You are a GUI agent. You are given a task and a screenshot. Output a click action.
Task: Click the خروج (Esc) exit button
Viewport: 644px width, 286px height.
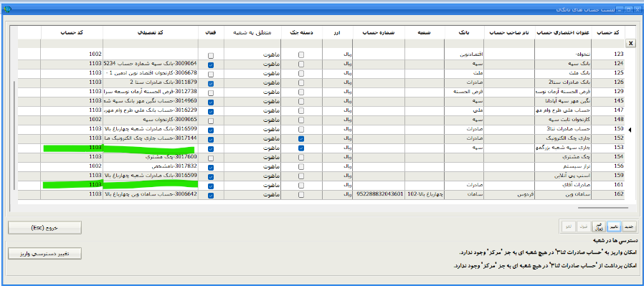coord(44,227)
